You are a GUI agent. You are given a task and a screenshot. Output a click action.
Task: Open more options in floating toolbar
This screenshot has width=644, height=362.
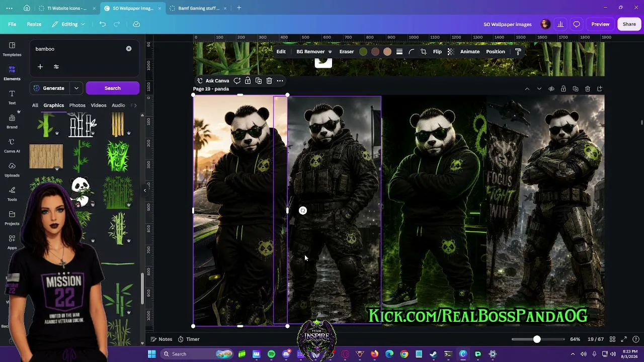click(x=280, y=81)
